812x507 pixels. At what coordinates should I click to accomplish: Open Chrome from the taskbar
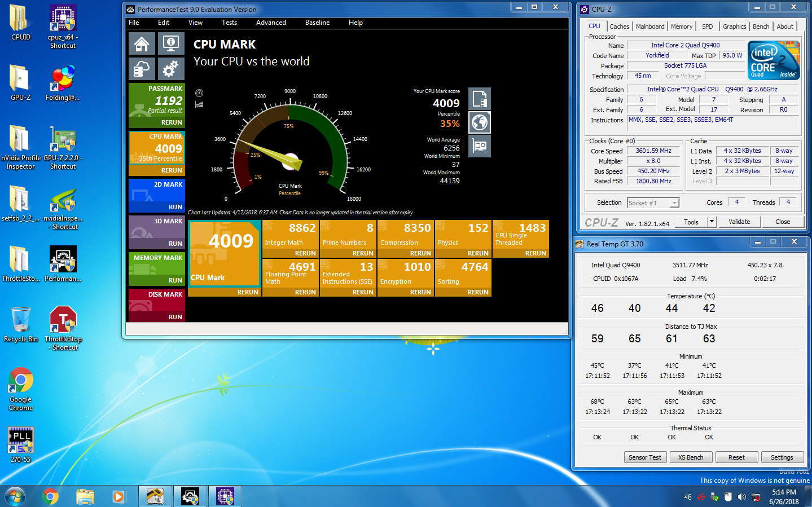click(x=50, y=496)
